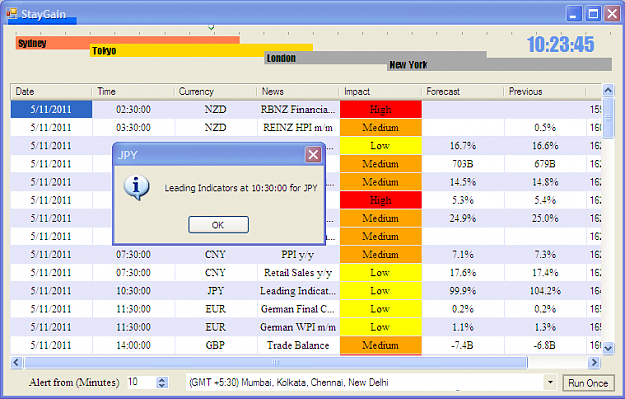Click the 16.7% forecast cell
625x399 pixels.
pyautogui.click(x=463, y=145)
